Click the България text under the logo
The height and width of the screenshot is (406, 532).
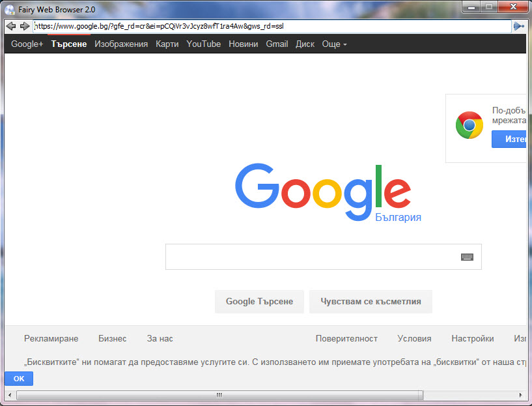coord(398,217)
